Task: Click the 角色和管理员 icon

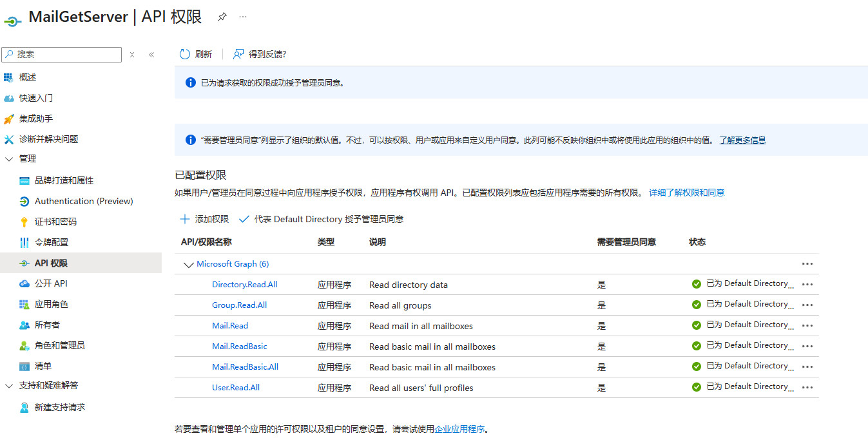Action: tap(24, 345)
